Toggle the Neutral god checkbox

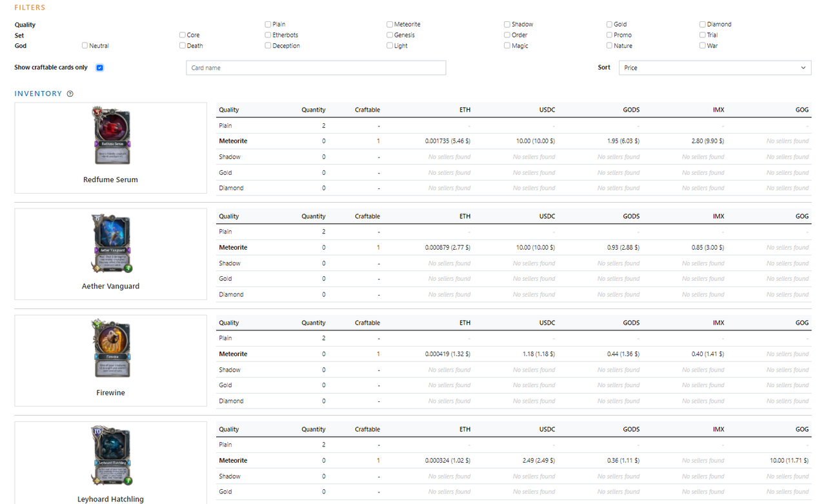coord(85,46)
